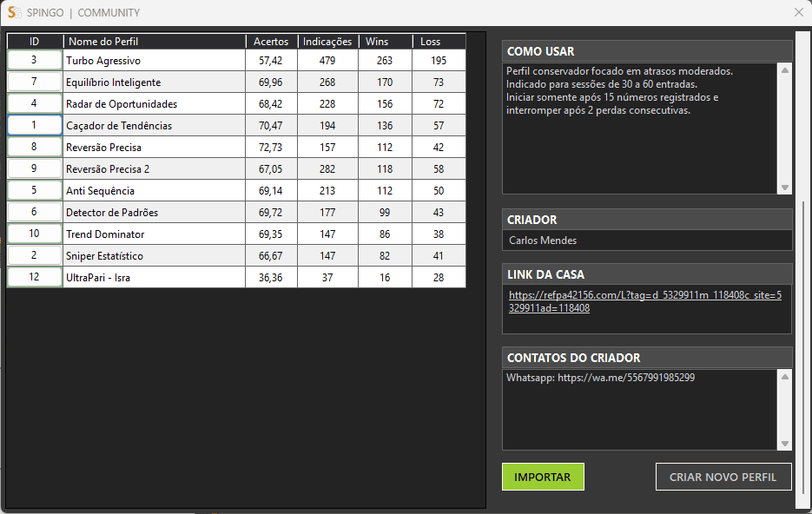Click the Contatos do Criador scroll up arrow
Image resolution: width=812 pixels, height=514 pixels.
(x=785, y=377)
